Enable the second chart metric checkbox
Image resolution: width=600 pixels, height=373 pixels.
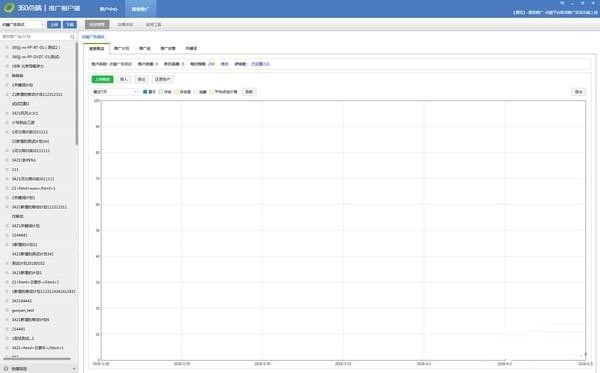pos(161,92)
